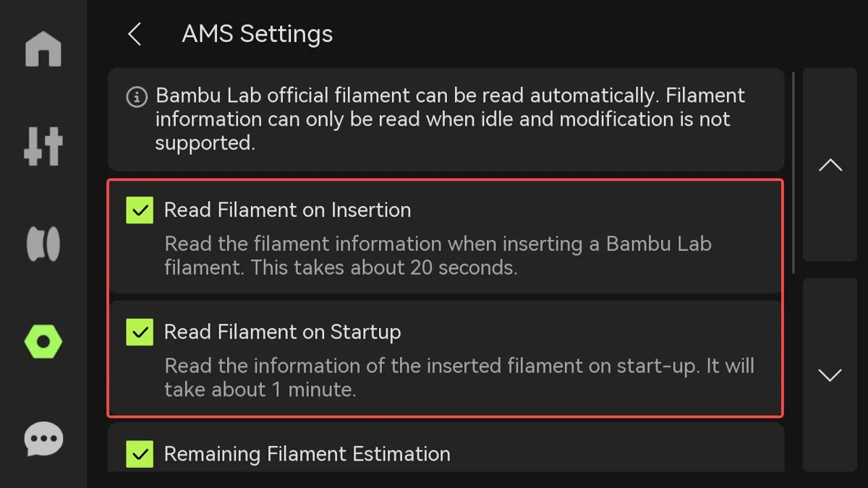Open the controls sliders icon in sidebar

pos(43,146)
